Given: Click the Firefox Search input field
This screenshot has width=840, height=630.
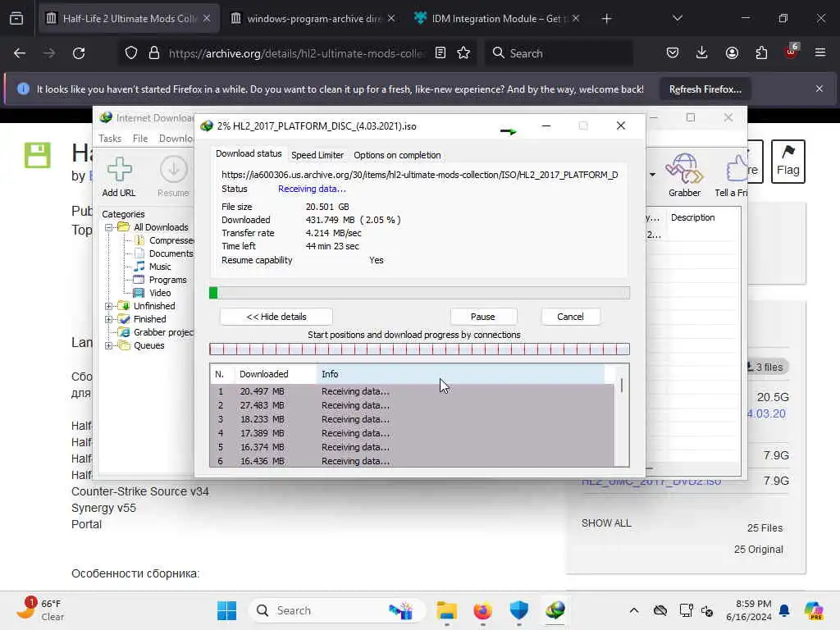Looking at the screenshot, I should tap(559, 53).
